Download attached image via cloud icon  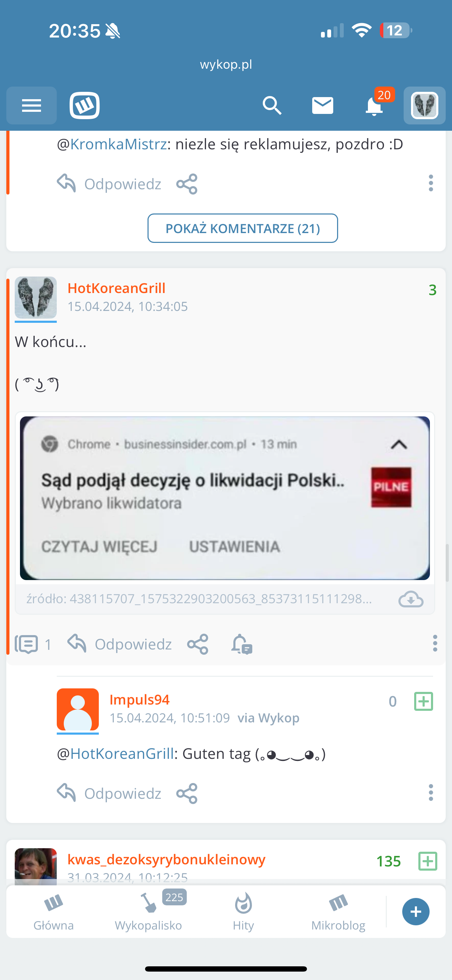[x=411, y=599]
